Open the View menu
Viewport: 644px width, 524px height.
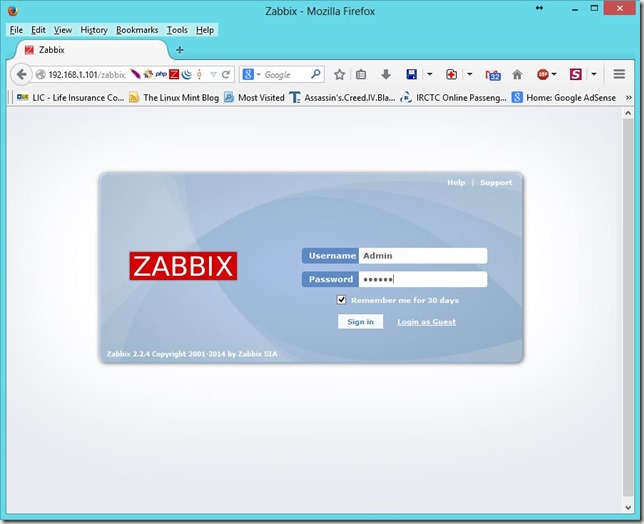[x=63, y=30]
